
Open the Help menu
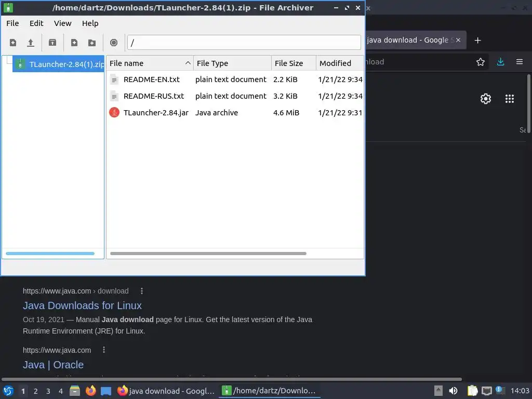click(90, 23)
